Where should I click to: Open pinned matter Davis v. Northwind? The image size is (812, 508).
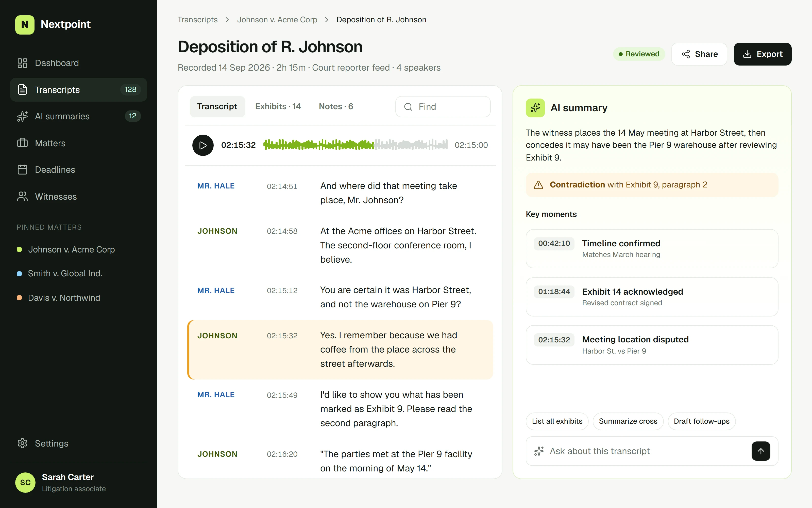point(58,298)
